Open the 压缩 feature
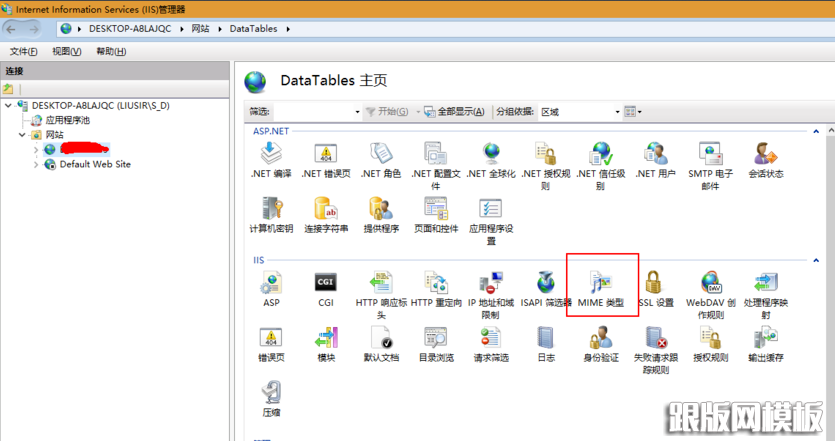The image size is (835, 441). pyautogui.click(x=271, y=399)
